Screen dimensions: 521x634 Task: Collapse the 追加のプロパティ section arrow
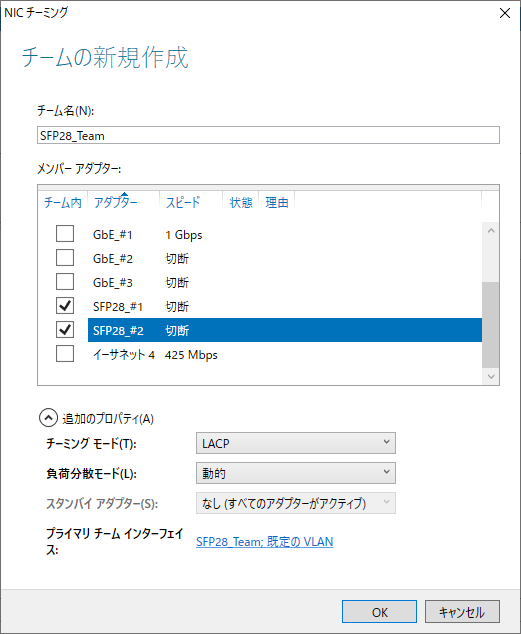point(48,418)
